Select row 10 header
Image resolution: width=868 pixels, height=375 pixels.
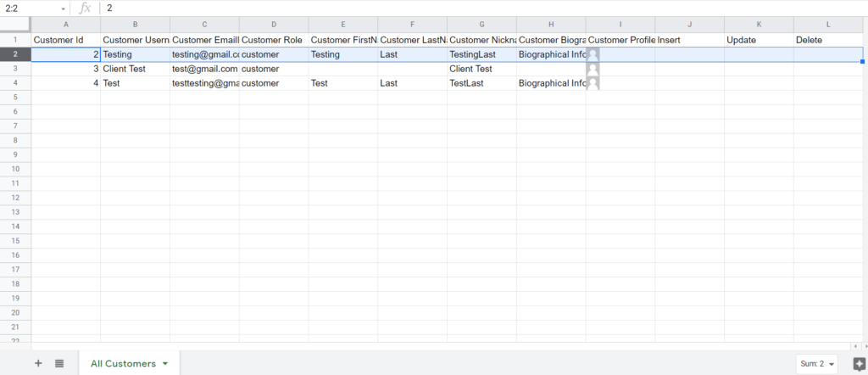pos(15,169)
